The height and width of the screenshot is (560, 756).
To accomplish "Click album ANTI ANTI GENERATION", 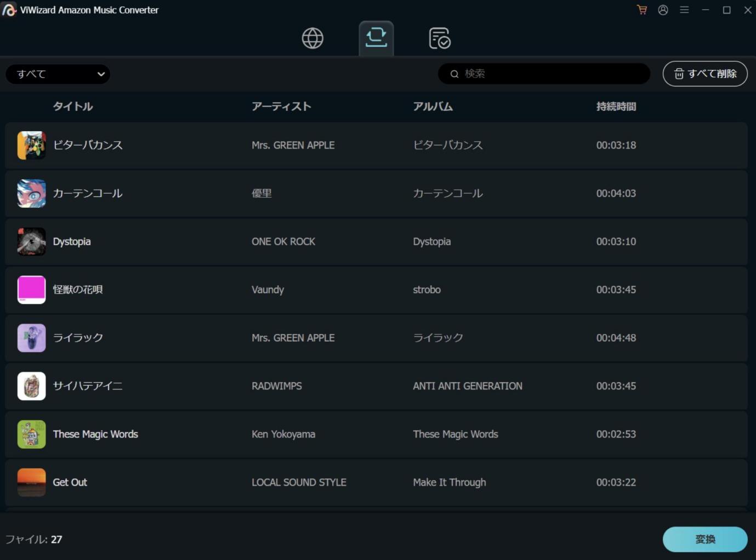I will tap(468, 386).
